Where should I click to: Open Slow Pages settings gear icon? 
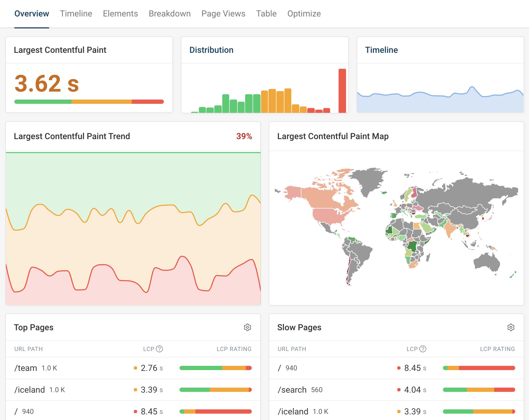(511, 327)
